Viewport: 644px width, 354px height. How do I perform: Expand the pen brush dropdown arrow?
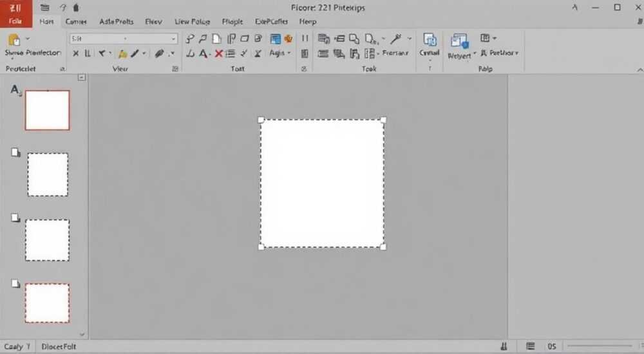(x=144, y=53)
